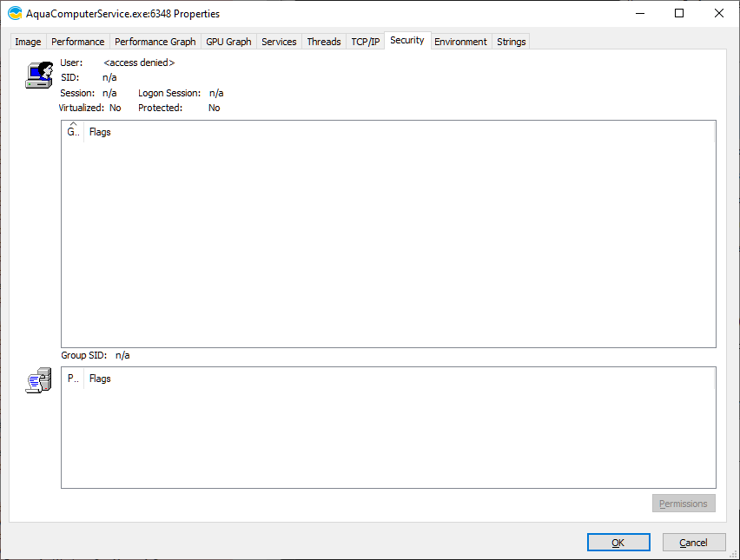Open the Environment tab
740x560 pixels.
[x=460, y=42]
